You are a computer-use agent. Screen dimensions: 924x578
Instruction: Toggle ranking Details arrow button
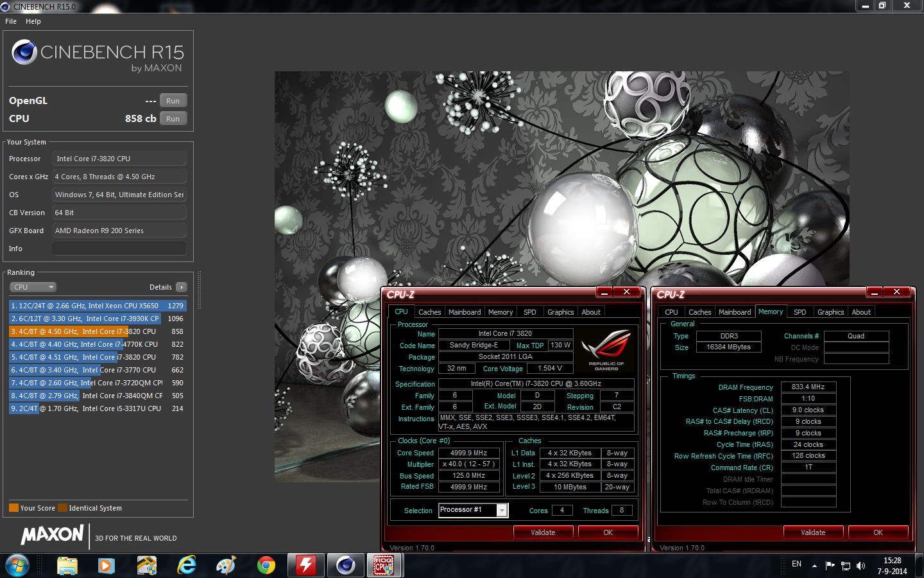(x=182, y=287)
